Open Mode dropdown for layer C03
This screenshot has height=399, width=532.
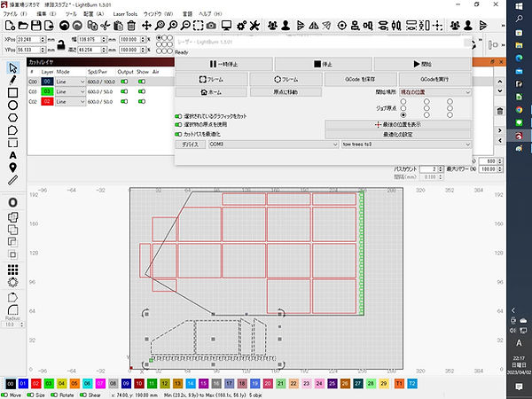point(71,91)
